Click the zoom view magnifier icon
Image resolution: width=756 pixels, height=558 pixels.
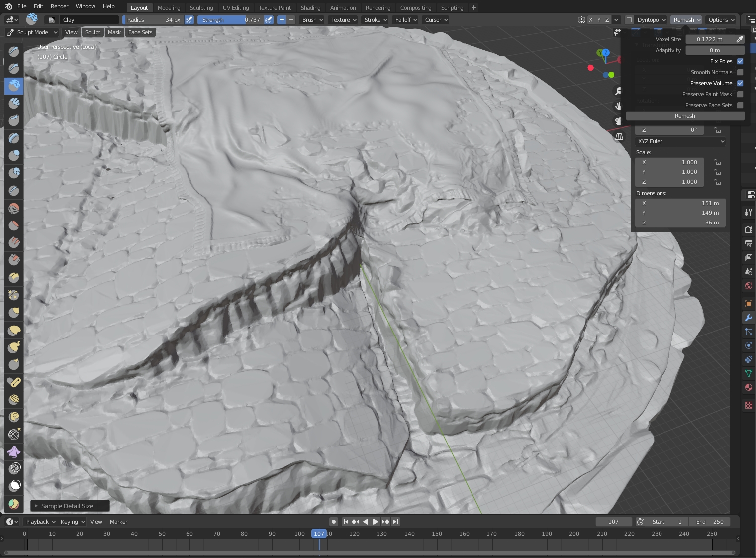618,91
